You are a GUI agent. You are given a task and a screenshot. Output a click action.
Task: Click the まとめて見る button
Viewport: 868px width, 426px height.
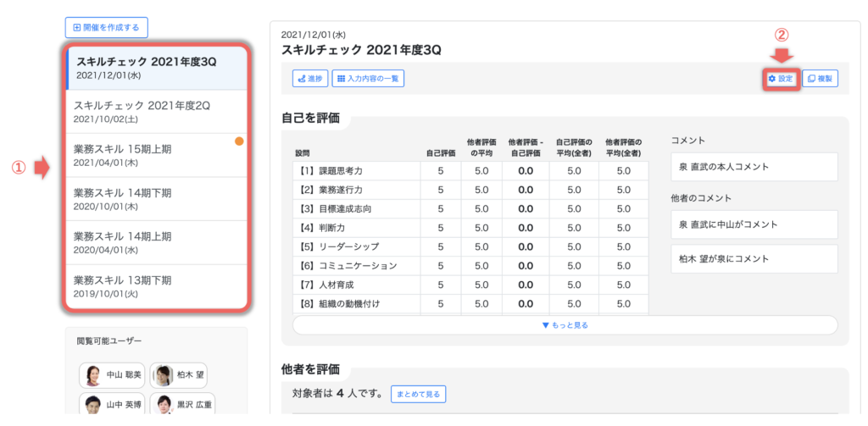[x=418, y=394]
